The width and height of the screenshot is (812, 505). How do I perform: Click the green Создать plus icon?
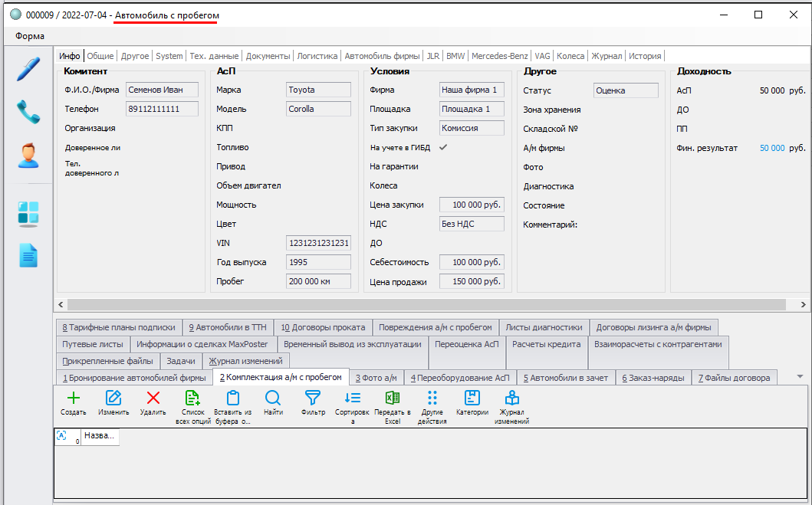pyautogui.click(x=73, y=398)
